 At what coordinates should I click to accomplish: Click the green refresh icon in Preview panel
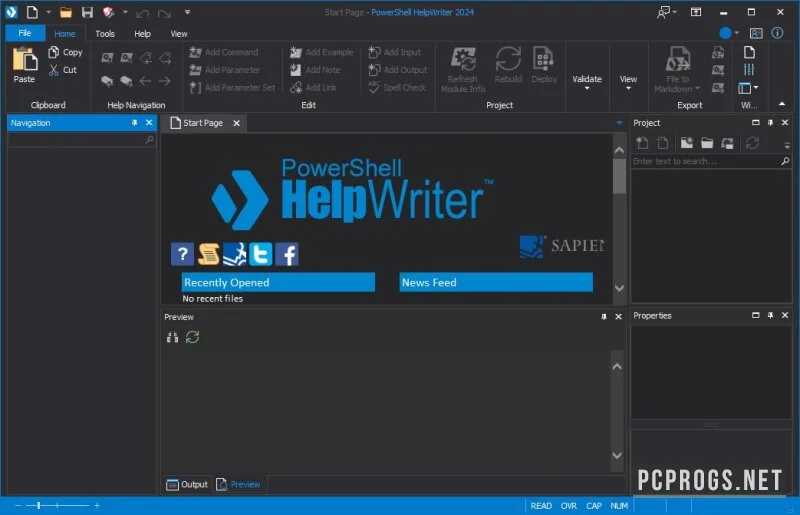click(192, 337)
